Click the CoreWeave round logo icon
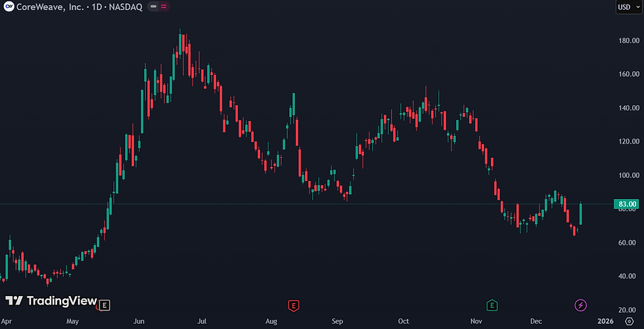The width and height of the screenshot is (644, 329). tap(8, 7)
